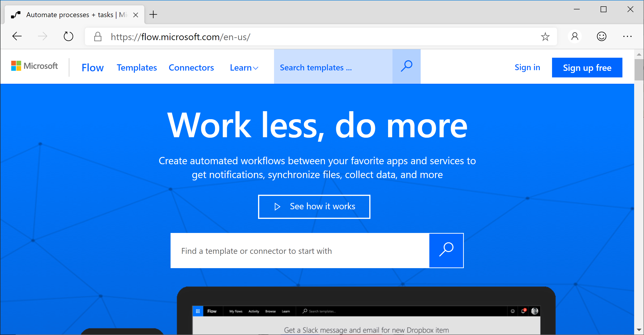The height and width of the screenshot is (335, 644).
Task: Open the Templates nav item
Action: [137, 68]
